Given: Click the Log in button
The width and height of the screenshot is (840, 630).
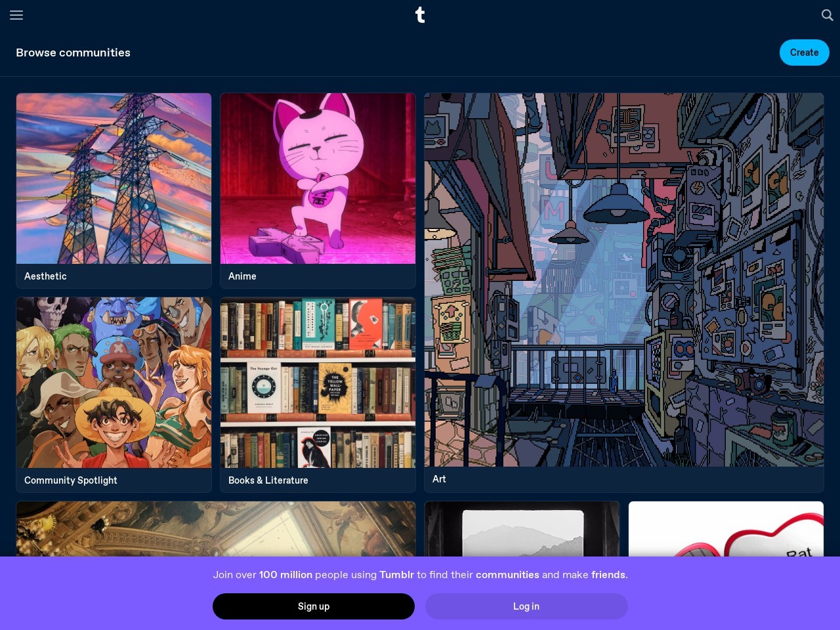Looking at the screenshot, I should tap(526, 606).
